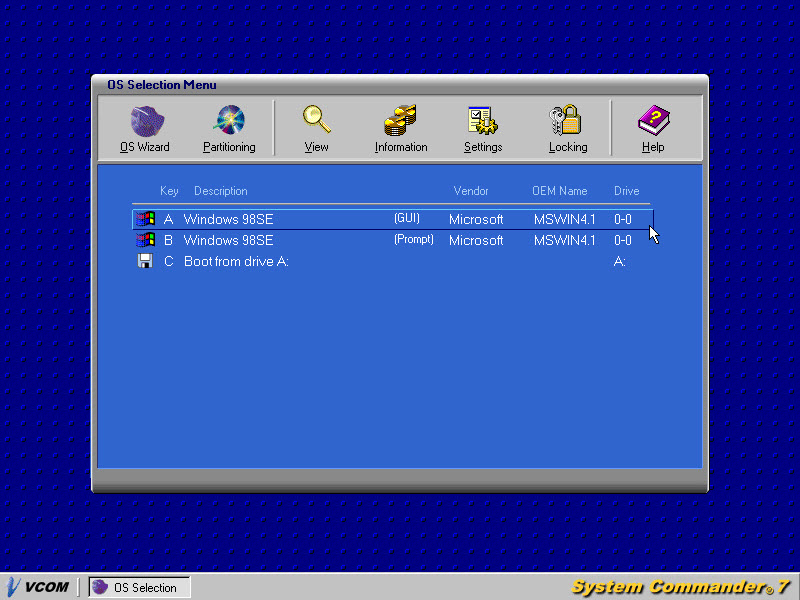Click the Locking padlock icon

pyautogui.click(x=568, y=122)
